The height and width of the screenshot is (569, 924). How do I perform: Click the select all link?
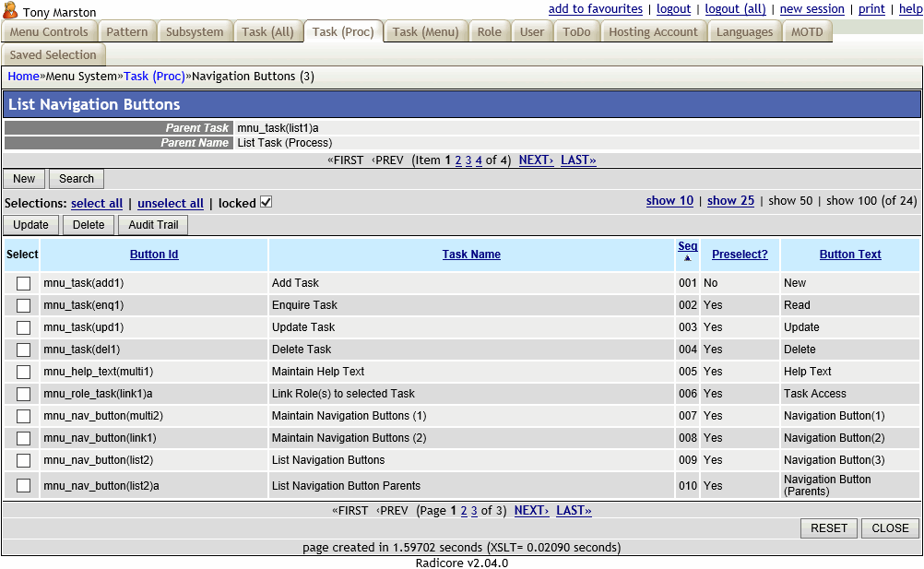pos(96,203)
